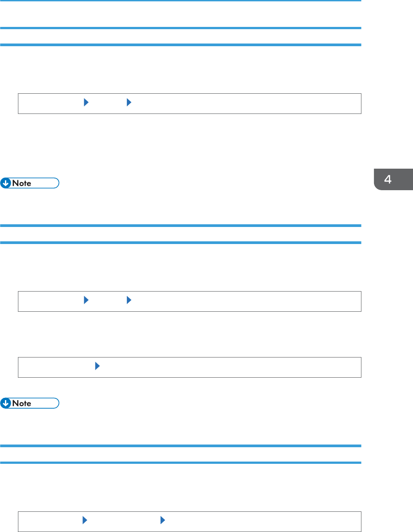Screen dimensions: 413x532
Task: Click the first section heading band between blue lines
Action: pos(180,36)
